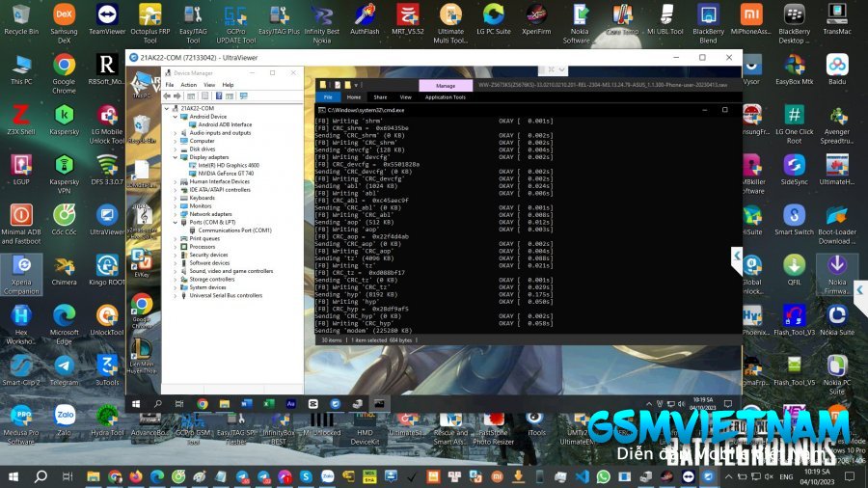Click the blue Help icon in Device Manager toolbar
Viewport: 868px width, 488px height.
click(219, 95)
